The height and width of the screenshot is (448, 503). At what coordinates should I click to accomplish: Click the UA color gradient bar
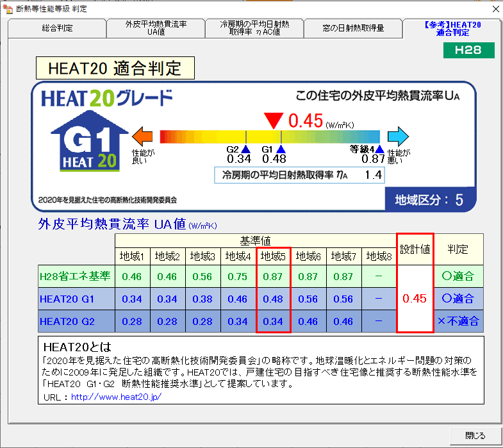point(270,137)
